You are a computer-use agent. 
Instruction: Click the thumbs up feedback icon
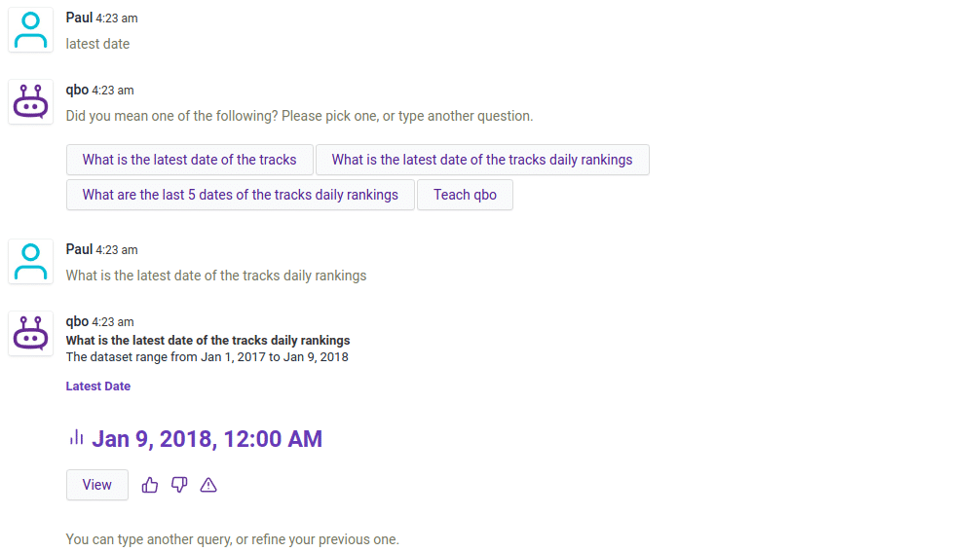(x=150, y=485)
